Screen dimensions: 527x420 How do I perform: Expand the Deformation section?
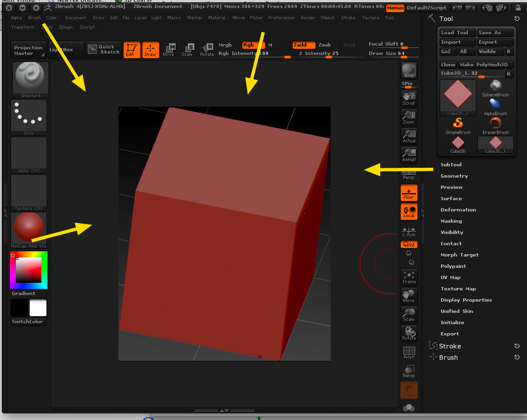pyautogui.click(x=458, y=210)
